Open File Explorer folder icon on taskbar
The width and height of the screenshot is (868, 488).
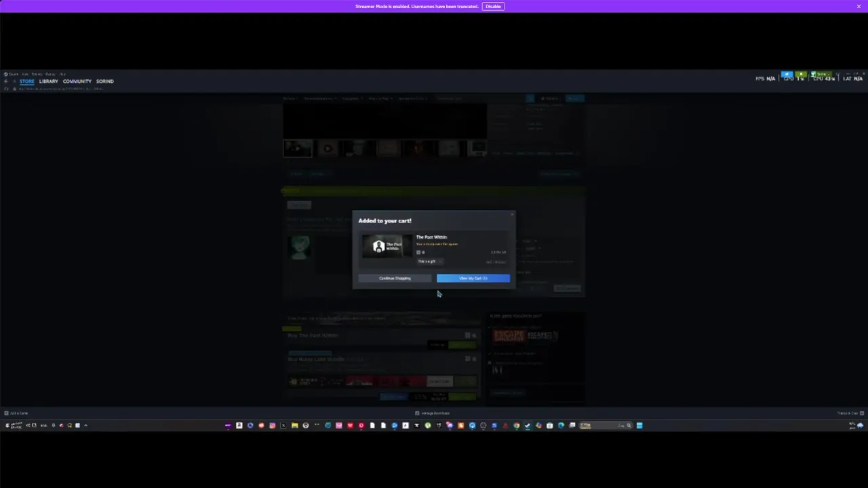click(294, 426)
